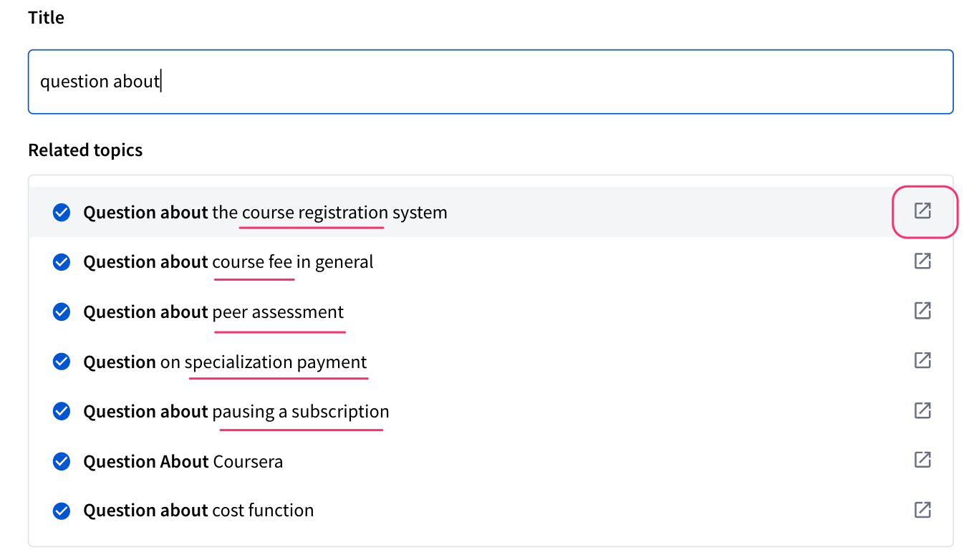The image size is (979, 560).
Task: Click the blue checkmark beside pausing a subscription
Action: [62, 412]
